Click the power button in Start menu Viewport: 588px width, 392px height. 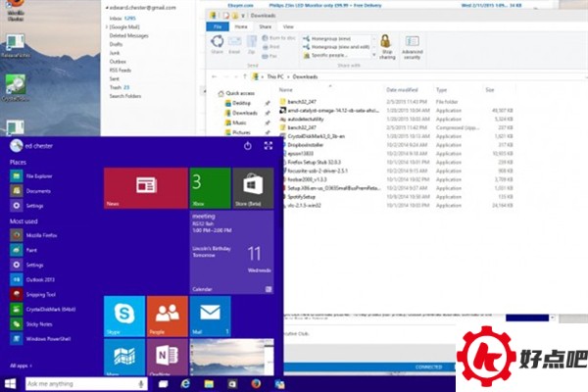[x=248, y=146]
